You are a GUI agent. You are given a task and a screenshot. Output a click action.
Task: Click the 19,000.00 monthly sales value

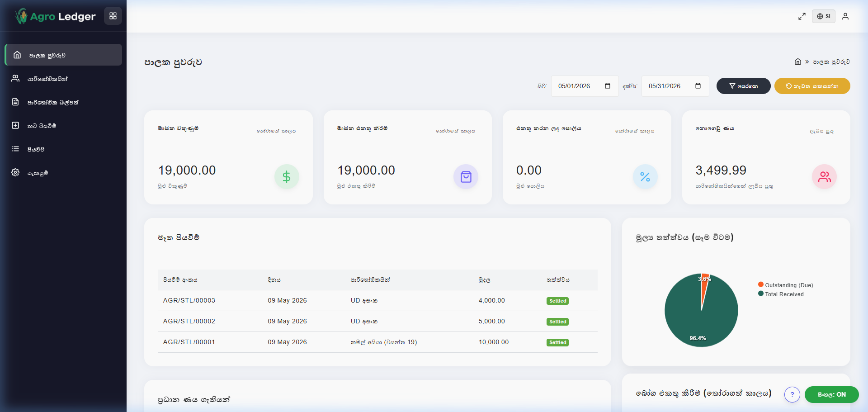coord(187,170)
